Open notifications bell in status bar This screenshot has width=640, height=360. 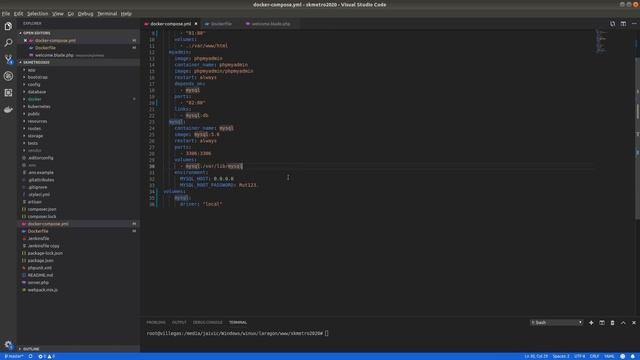(x=633, y=356)
